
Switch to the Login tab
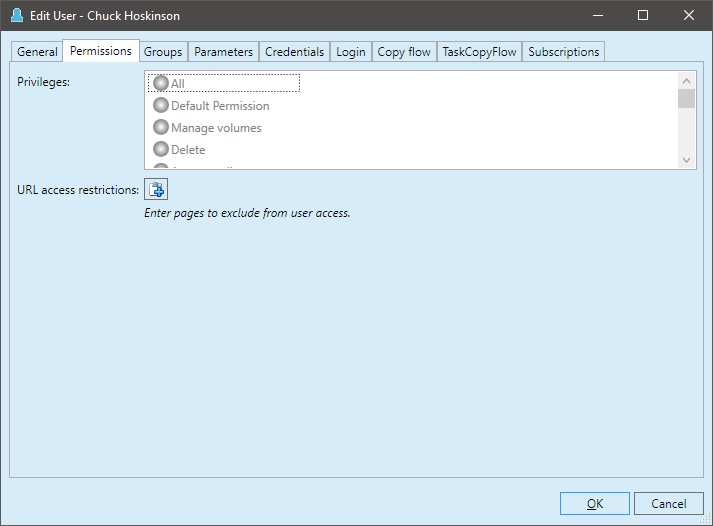click(x=351, y=52)
